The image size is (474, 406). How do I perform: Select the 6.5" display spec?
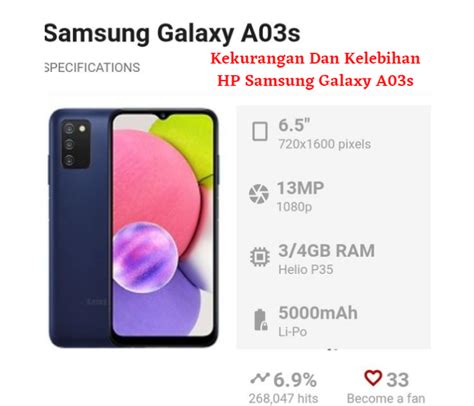tap(325, 134)
